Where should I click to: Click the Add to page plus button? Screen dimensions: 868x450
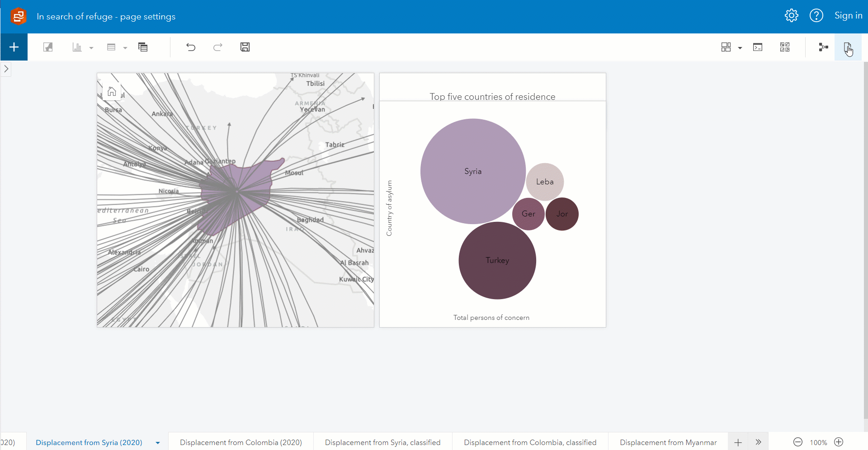pyautogui.click(x=14, y=47)
